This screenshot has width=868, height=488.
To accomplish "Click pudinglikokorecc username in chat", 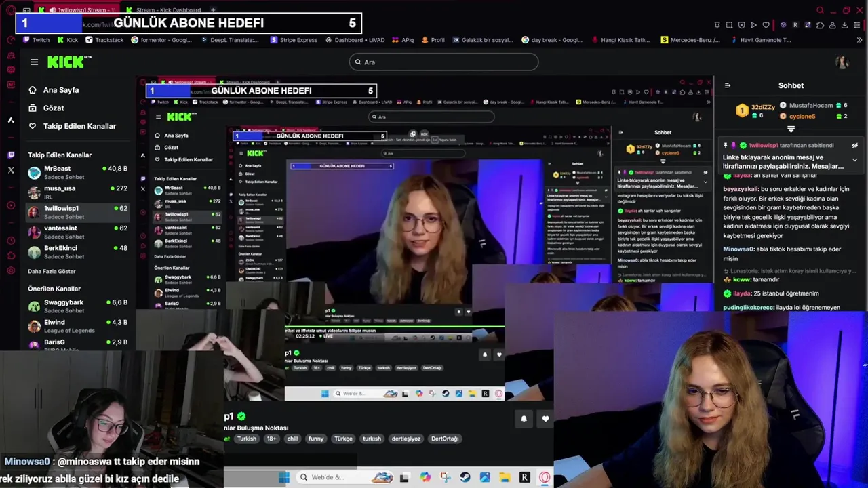I will [x=748, y=308].
